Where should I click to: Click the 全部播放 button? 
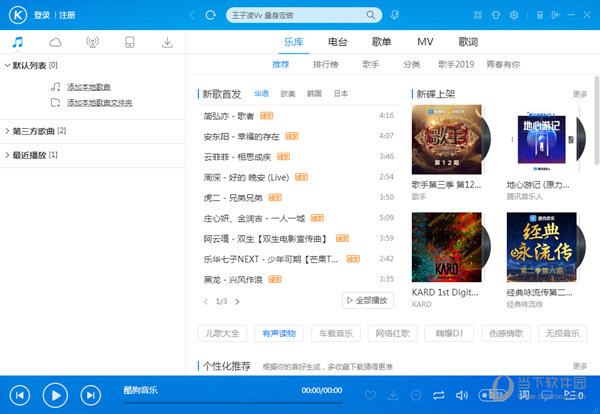368,300
